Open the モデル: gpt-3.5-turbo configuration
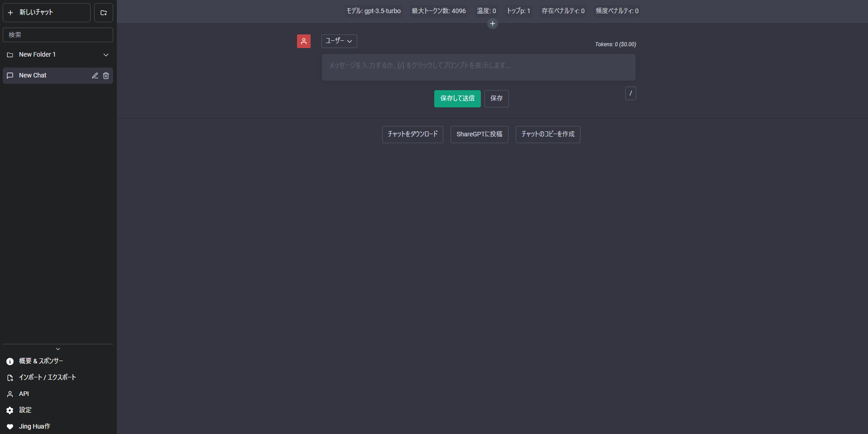This screenshot has height=434, width=868. (x=374, y=10)
